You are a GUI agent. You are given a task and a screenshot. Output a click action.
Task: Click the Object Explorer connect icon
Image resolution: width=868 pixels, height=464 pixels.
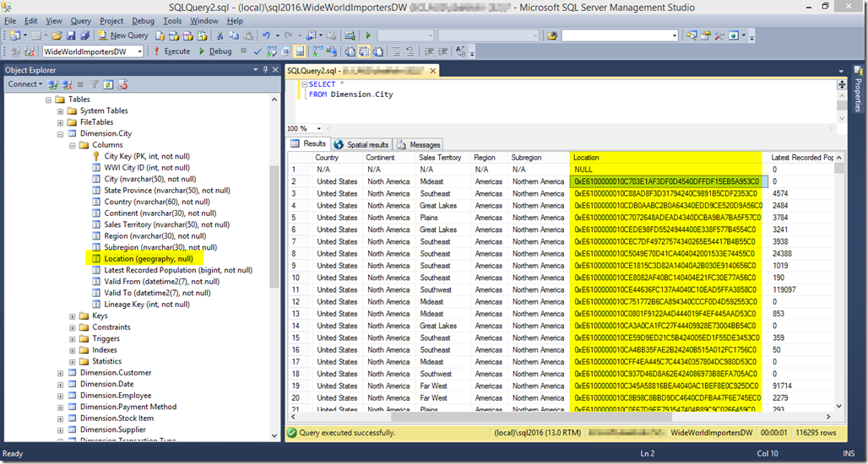[53, 84]
